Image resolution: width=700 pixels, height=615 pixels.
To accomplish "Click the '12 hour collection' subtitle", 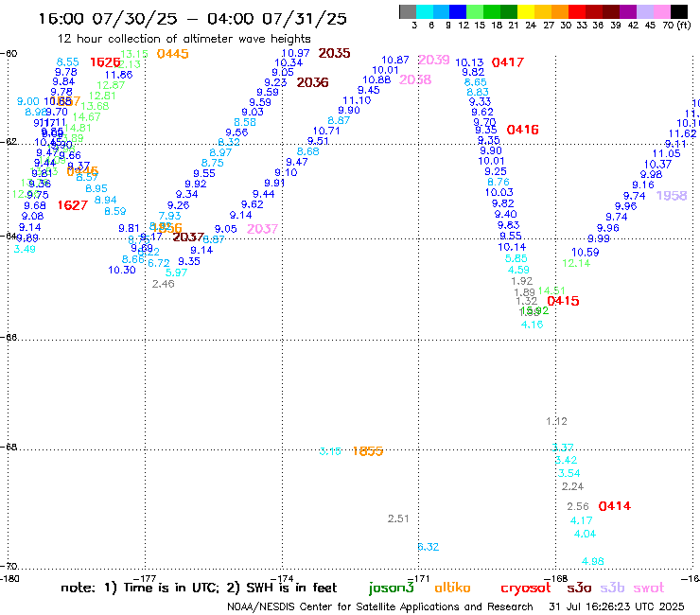I will tap(184, 39).
